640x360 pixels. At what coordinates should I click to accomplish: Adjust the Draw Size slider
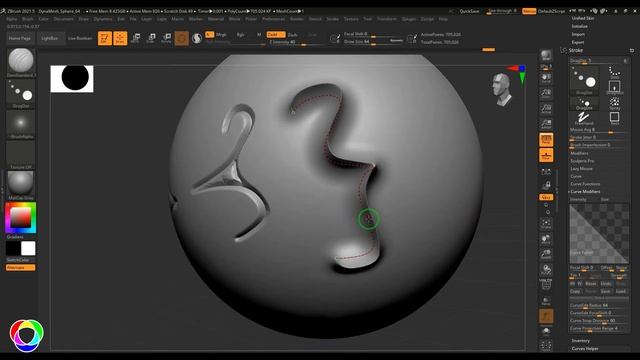click(373, 41)
